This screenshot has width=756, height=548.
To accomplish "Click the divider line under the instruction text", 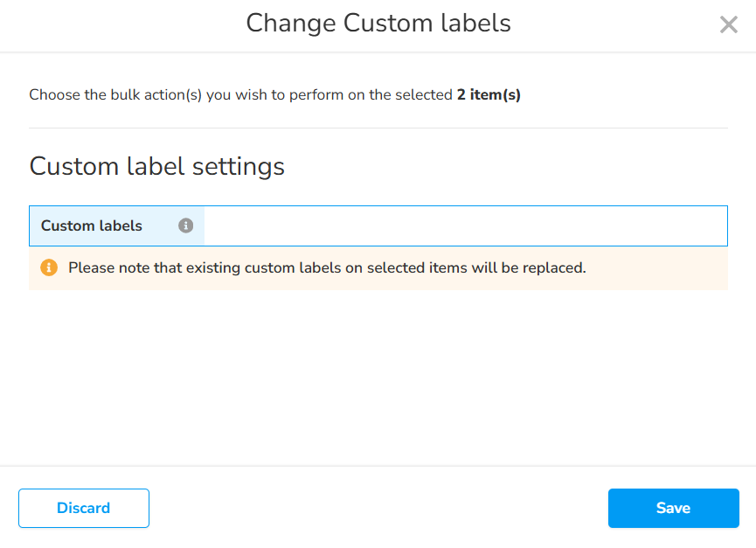I will tap(378, 128).
